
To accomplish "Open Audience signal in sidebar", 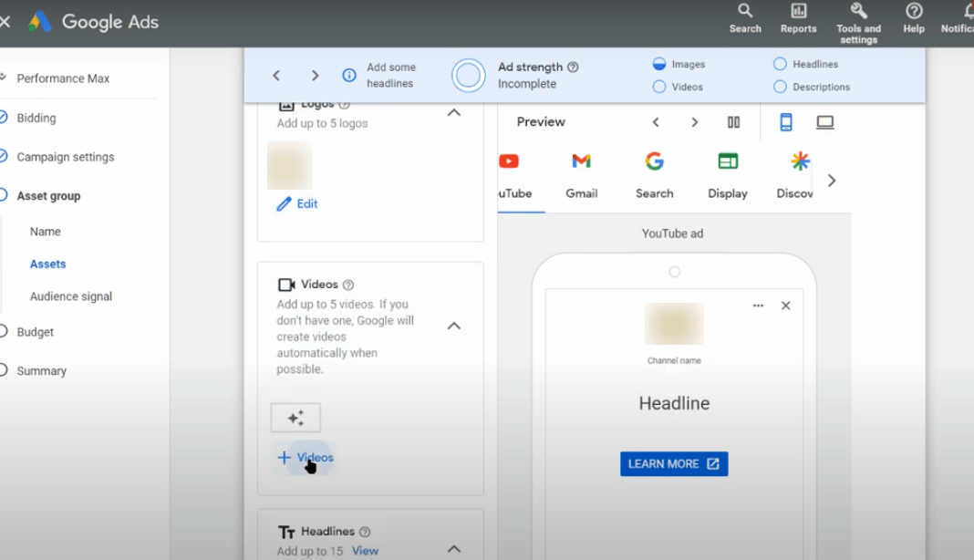I will pos(71,296).
